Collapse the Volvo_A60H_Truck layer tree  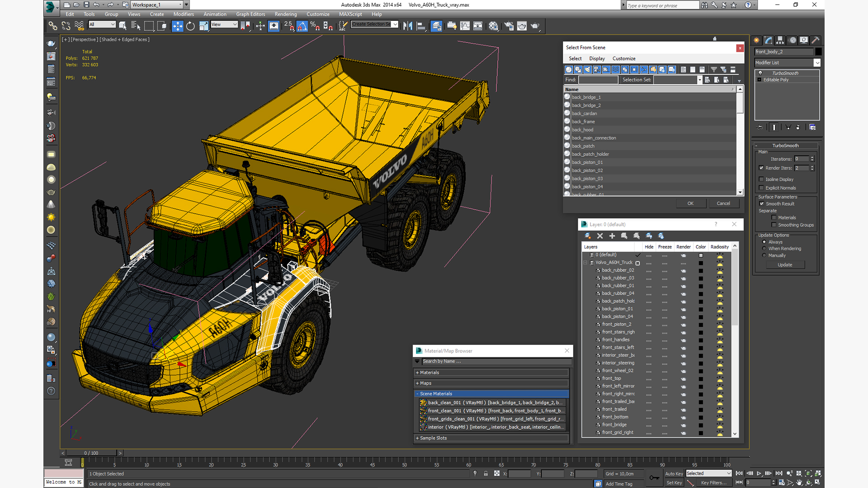tap(585, 263)
